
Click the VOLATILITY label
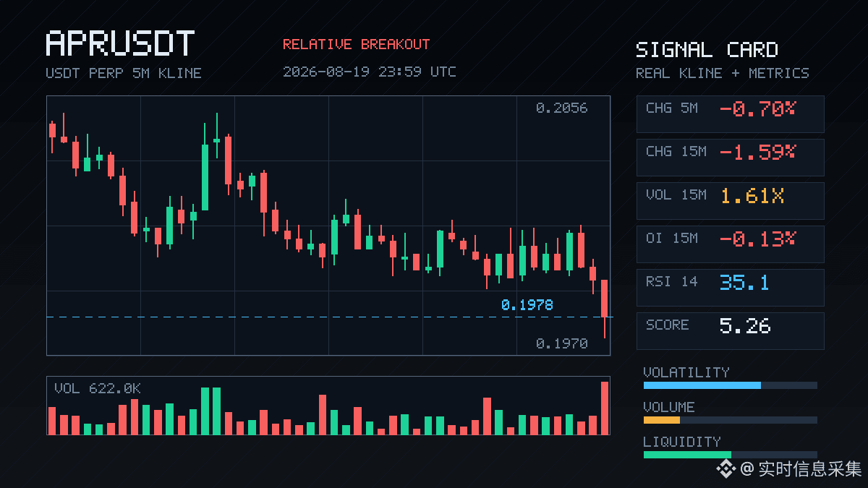[686, 372]
